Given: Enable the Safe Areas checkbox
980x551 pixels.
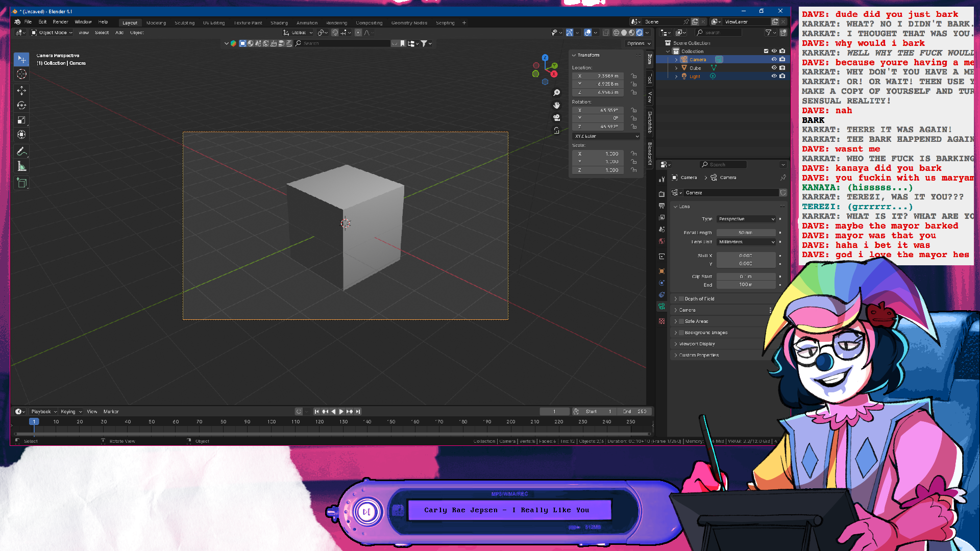Looking at the screenshot, I should (681, 321).
